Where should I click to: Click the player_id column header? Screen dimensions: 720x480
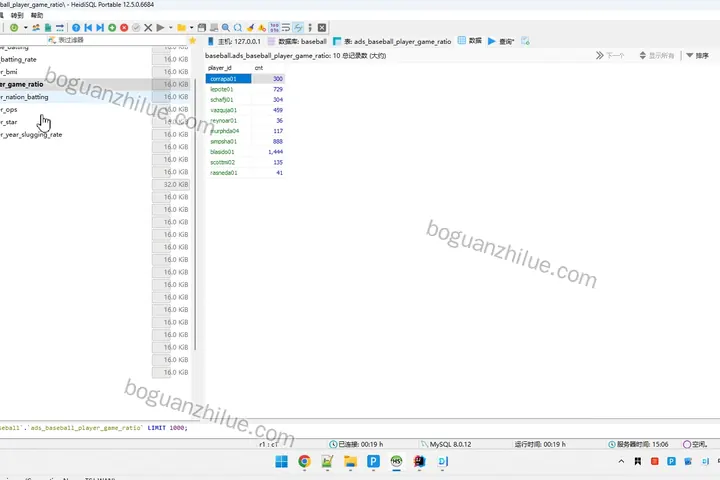pyautogui.click(x=228, y=68)
